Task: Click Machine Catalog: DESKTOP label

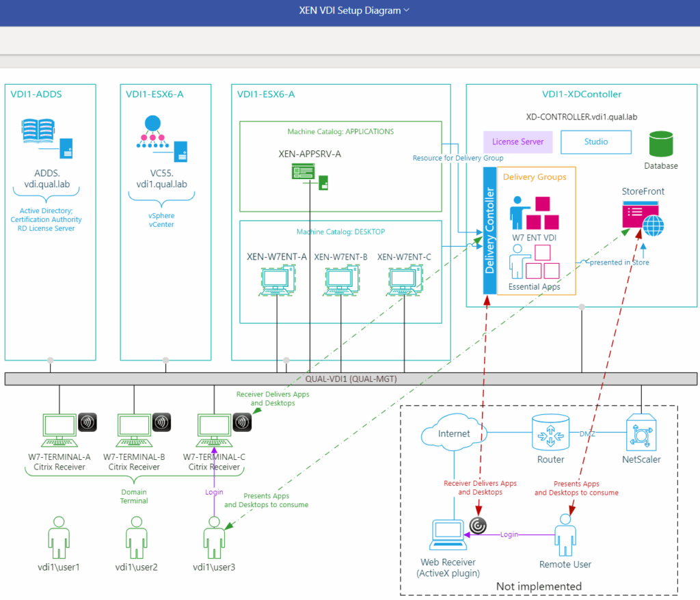Action: pos(340,232)
